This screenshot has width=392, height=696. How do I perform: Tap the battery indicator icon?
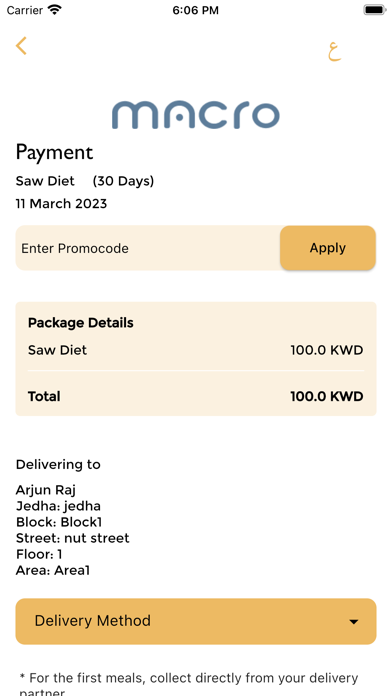pyautogui.click(x=375, y=10)
